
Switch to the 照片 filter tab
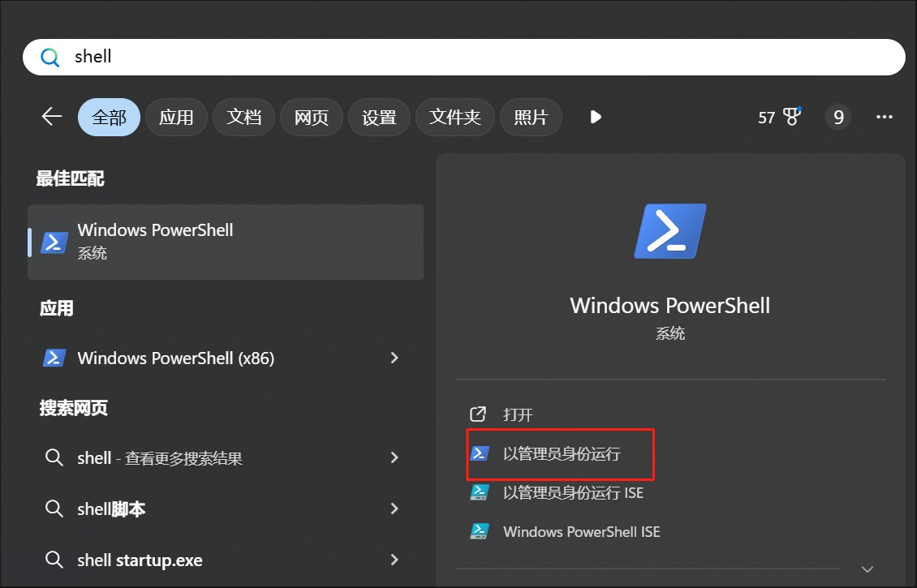click(x=531, y=118)
